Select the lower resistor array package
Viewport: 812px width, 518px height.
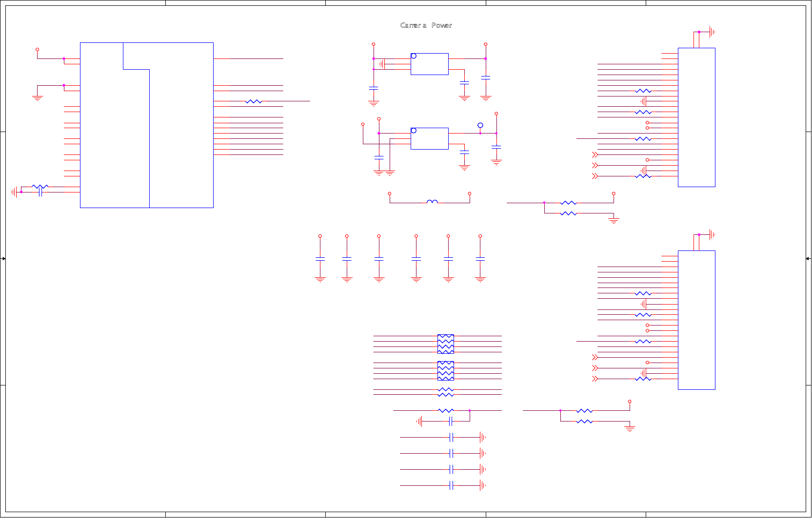(446, 371)
